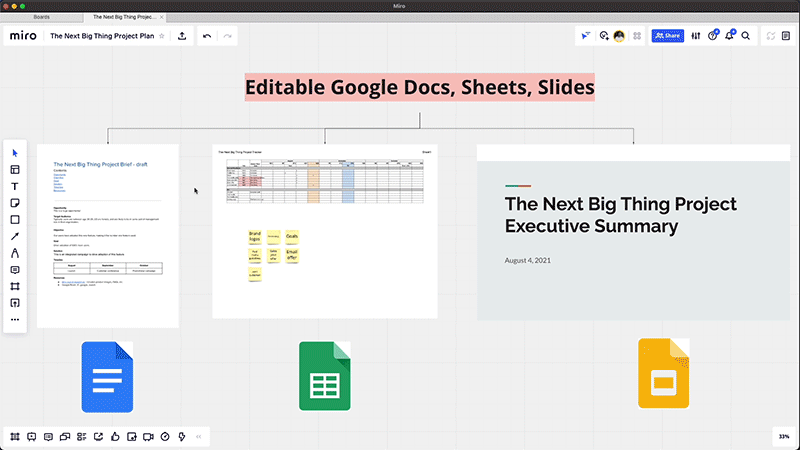Click the Undo arrow button
The image size is (800, 450).
coord(207,36)
